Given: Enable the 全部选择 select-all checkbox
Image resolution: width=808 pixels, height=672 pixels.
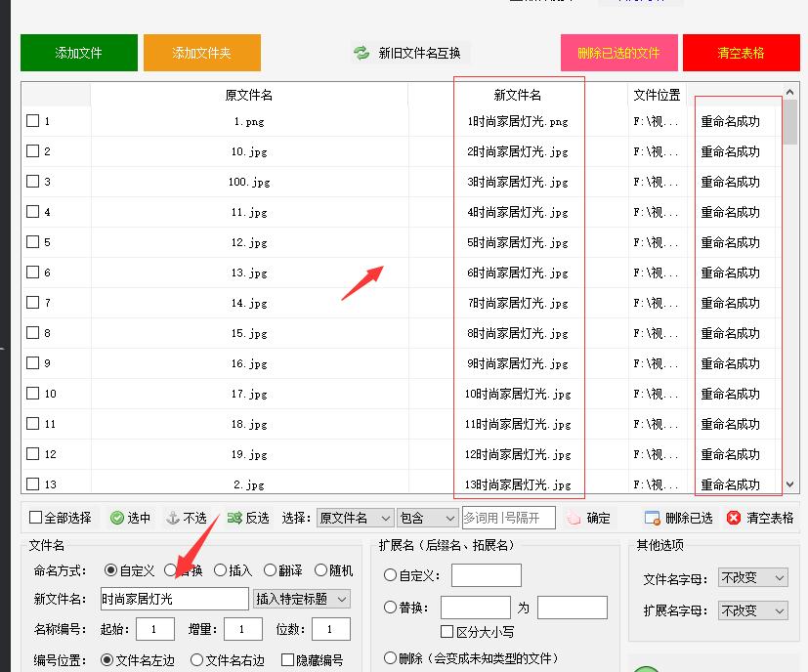Looking at the screenshot, I should [x=35, y=518].
